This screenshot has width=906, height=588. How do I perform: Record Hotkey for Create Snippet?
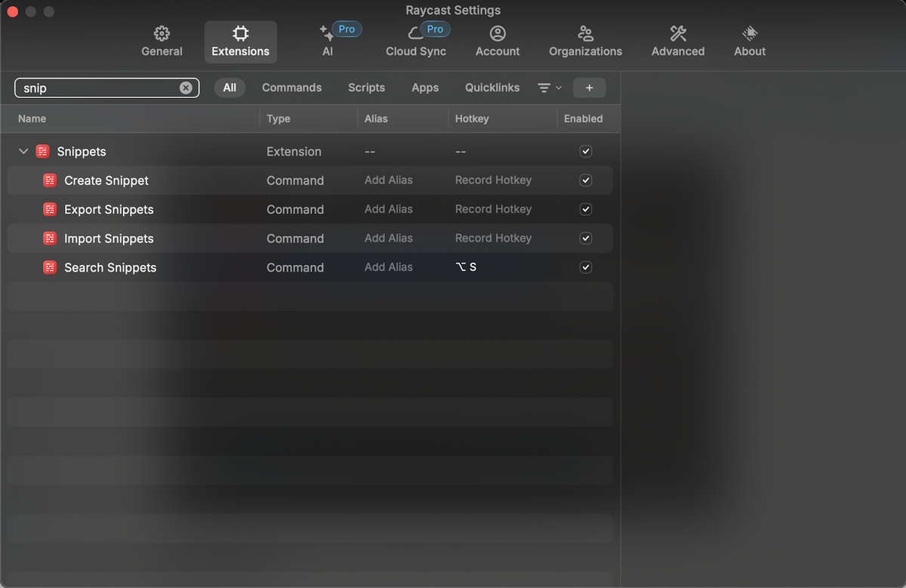pos(493,180)
